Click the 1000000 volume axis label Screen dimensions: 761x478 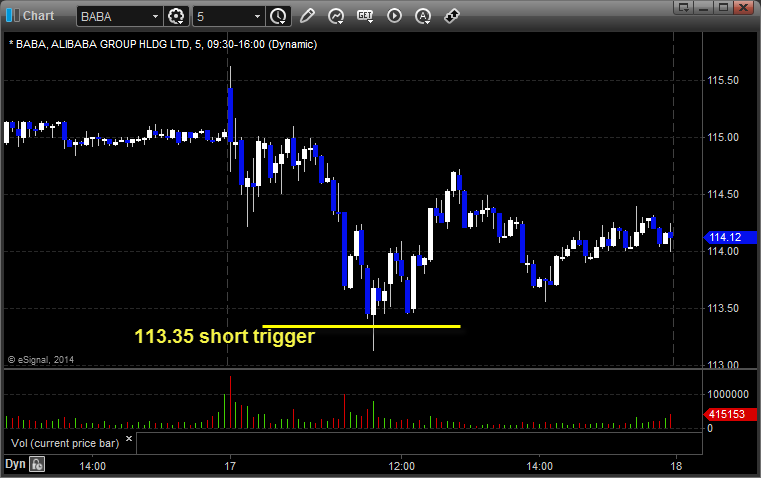728,395
